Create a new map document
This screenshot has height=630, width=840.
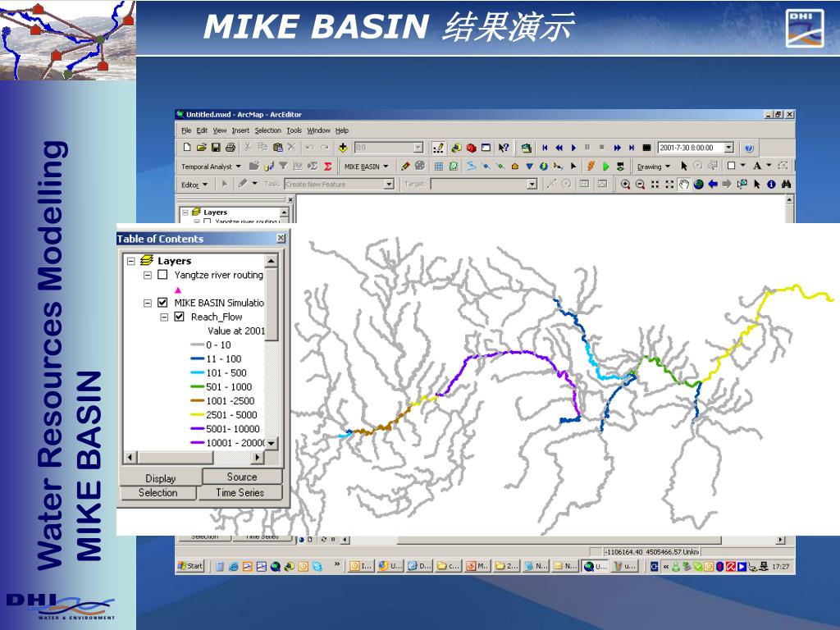pyautogui.click(x=186, y=148)
